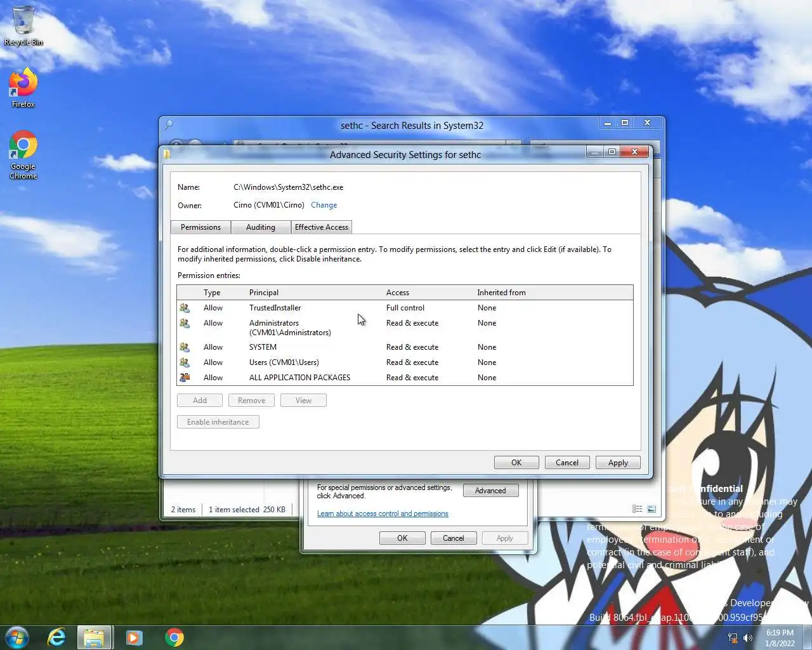Open File Explorer taskbar icon
The height and width of the screenshot is (650, 812).
coord(95,637)
